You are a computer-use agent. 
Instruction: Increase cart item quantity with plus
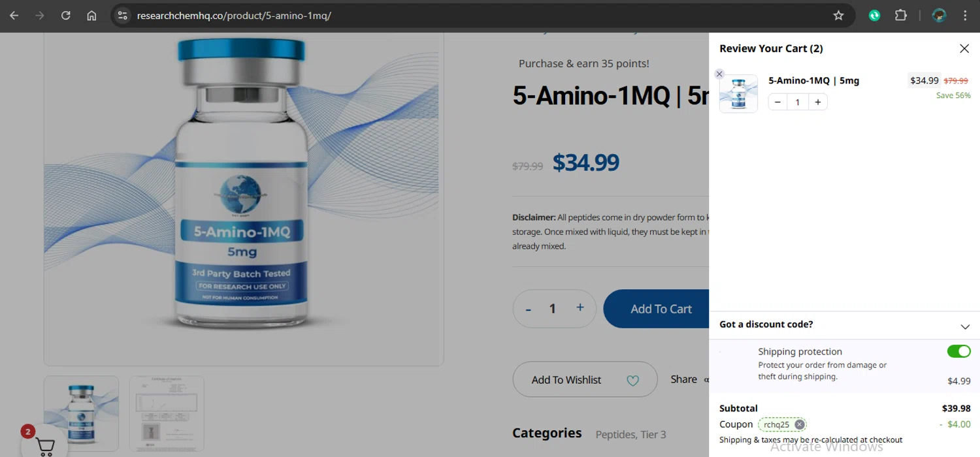[x=817, y=102]
